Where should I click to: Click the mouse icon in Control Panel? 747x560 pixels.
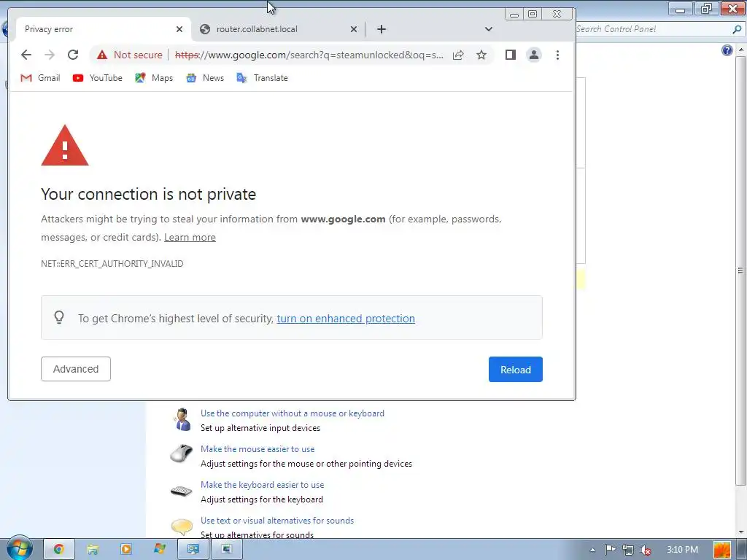tap(182, 454)
